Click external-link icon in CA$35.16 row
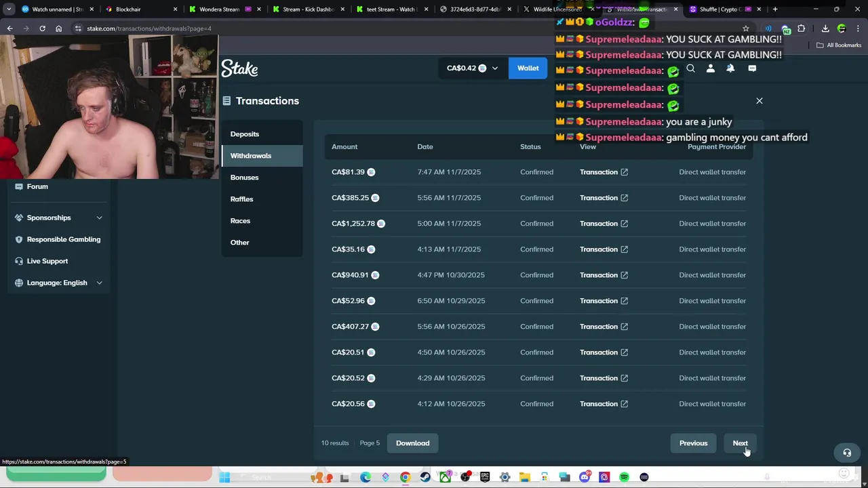The height and width of the screenshot is (488, 868). tap(625, 249)
